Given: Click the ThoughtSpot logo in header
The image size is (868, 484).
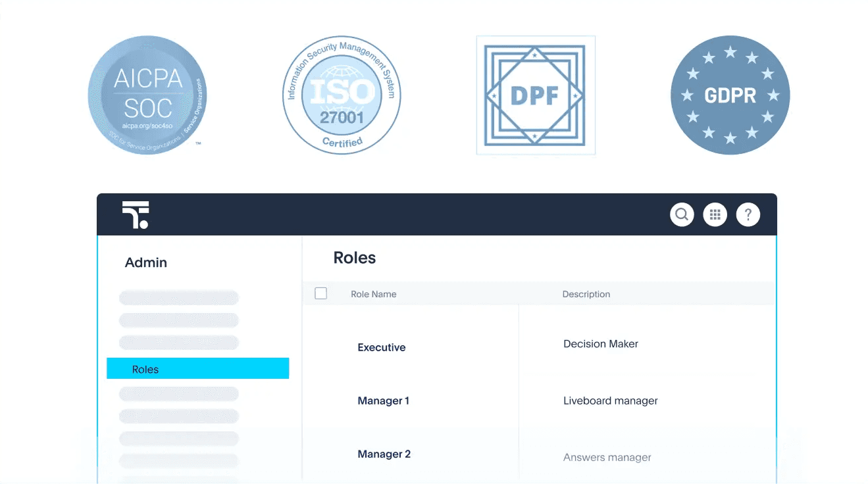Looking at the screenshot, I should click(136, 215).
